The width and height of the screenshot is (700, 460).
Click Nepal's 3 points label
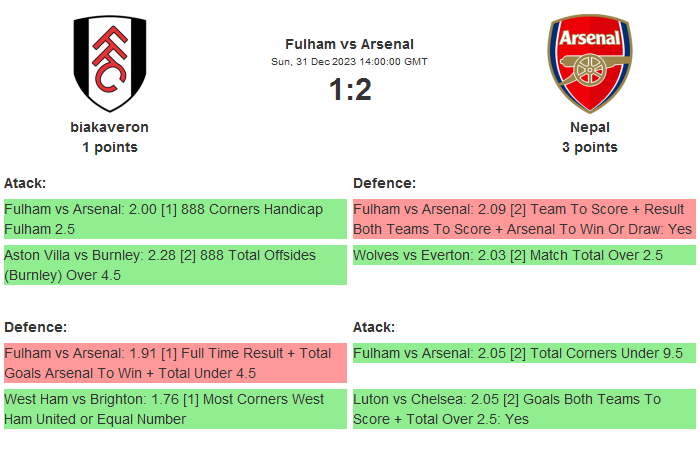(589, 147)
